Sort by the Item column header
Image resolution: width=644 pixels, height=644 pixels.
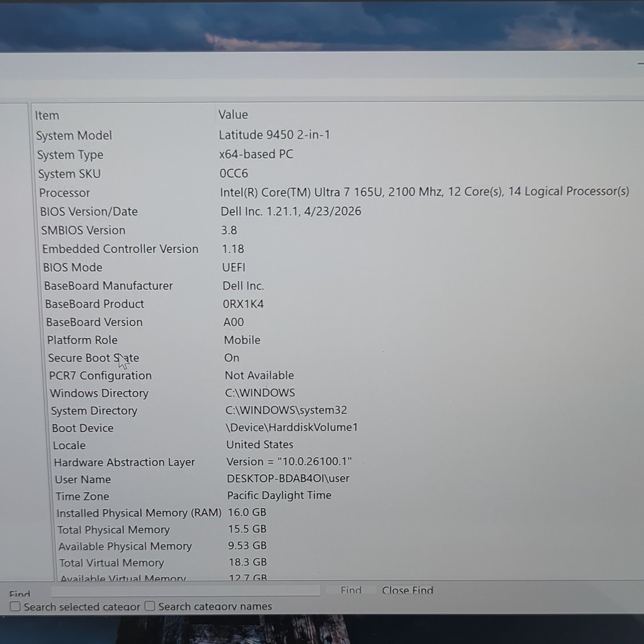[x=47, y=115]
